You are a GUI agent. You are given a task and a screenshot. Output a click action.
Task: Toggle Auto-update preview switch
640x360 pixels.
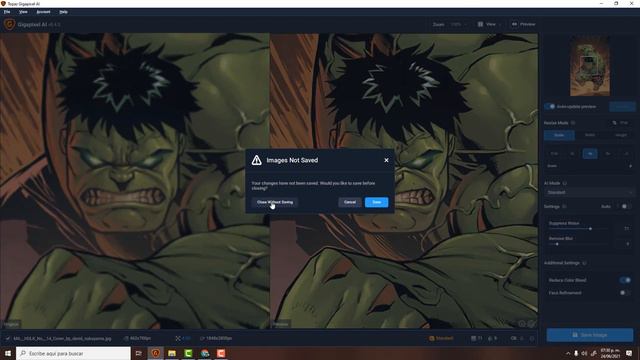pyautogui.click(x=550, y=107)
